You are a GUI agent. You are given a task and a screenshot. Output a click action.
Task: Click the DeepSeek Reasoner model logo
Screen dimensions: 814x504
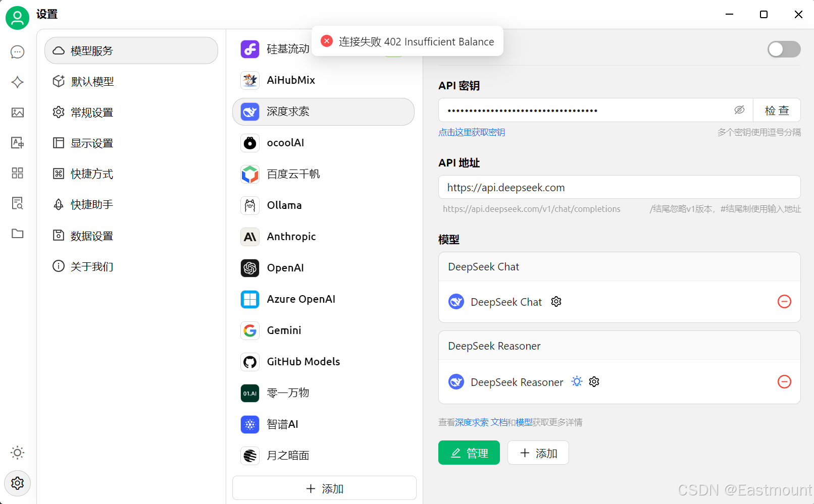click(x=456, y=382)
